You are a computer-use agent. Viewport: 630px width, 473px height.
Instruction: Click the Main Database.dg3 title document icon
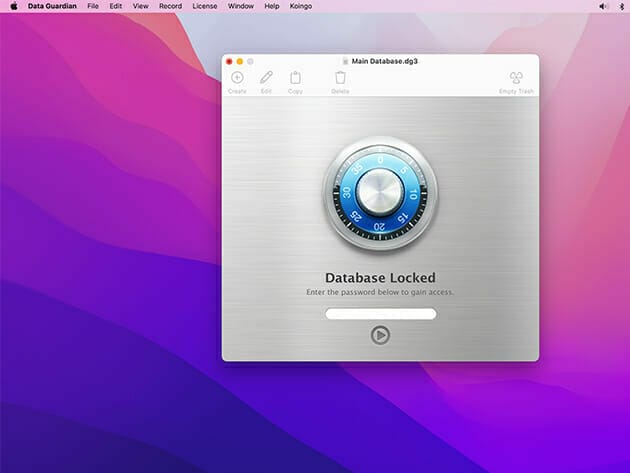[344, 61]
